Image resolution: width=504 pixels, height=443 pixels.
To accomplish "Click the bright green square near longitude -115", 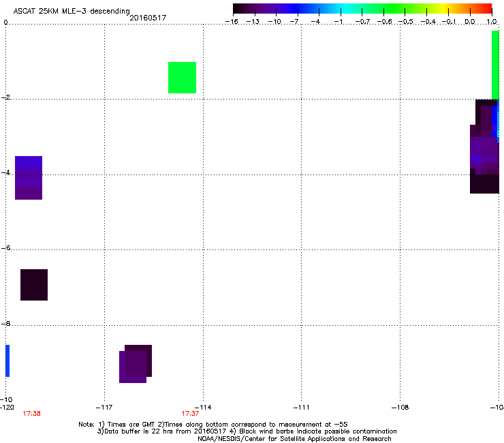I will pos(183,78).
